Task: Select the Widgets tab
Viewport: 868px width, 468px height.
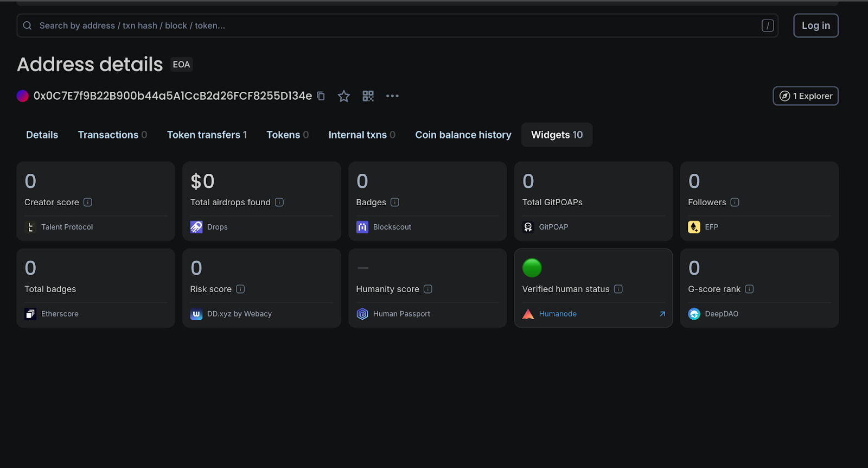Action: 557,135
